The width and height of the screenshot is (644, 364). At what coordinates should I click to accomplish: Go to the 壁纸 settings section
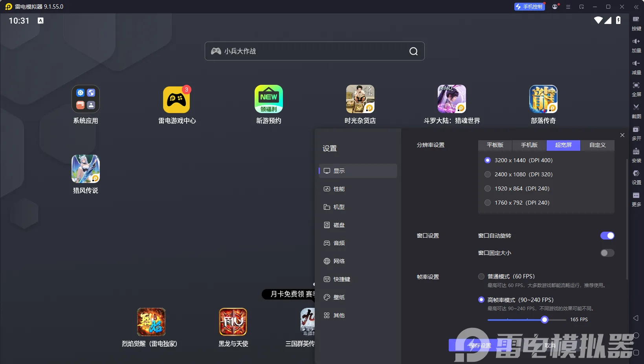point(358,297)
